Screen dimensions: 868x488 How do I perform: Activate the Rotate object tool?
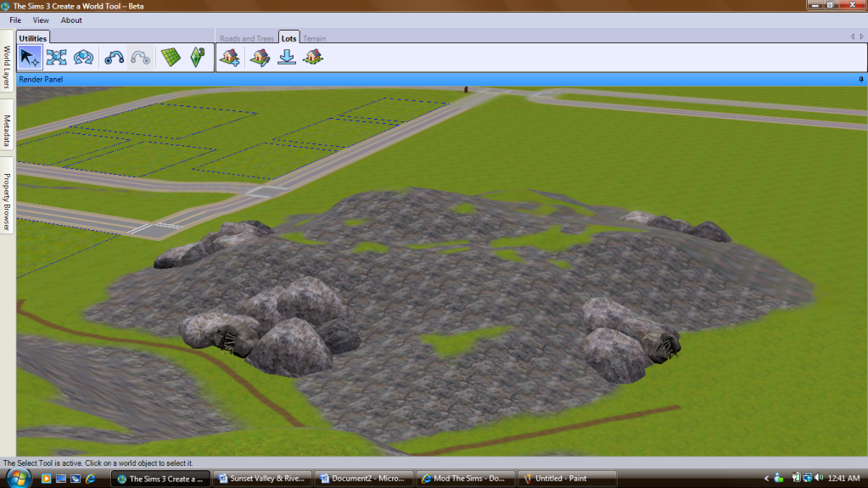83,58
